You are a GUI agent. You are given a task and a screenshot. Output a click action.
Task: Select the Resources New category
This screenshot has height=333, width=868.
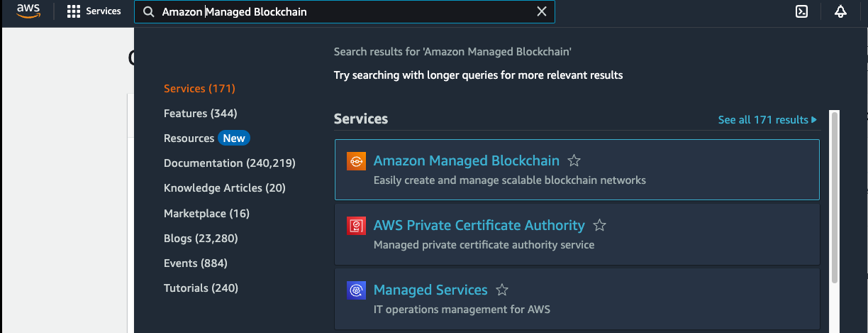(x=206, y=138)
